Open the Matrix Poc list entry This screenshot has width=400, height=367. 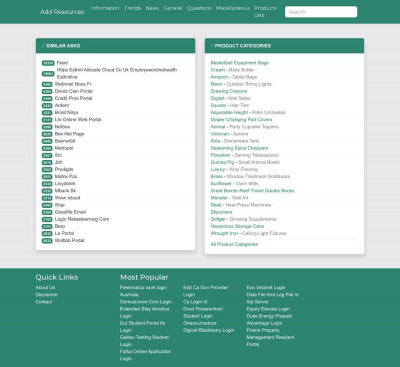[66, 176]
